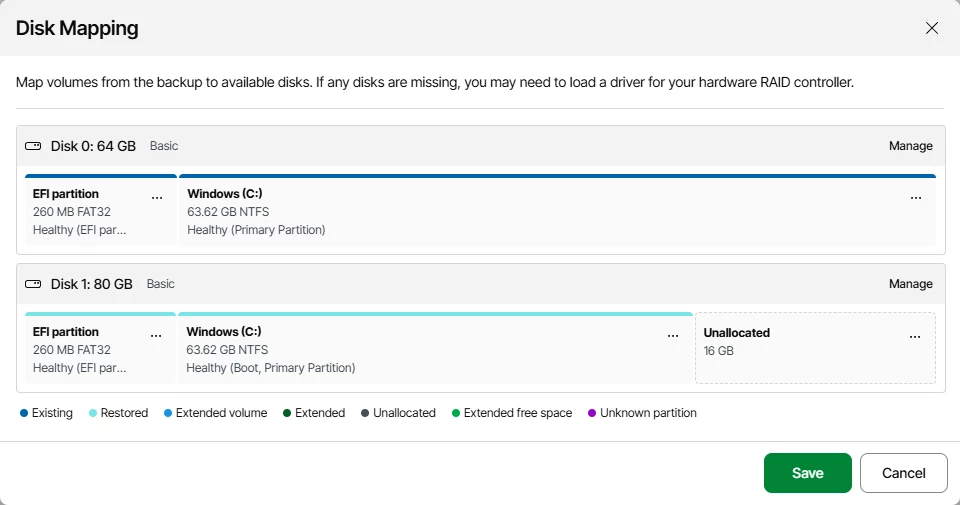Open options menu for Disk 1 EFI partition
This screenshot has height=505, width=960.
coord(156,335)
